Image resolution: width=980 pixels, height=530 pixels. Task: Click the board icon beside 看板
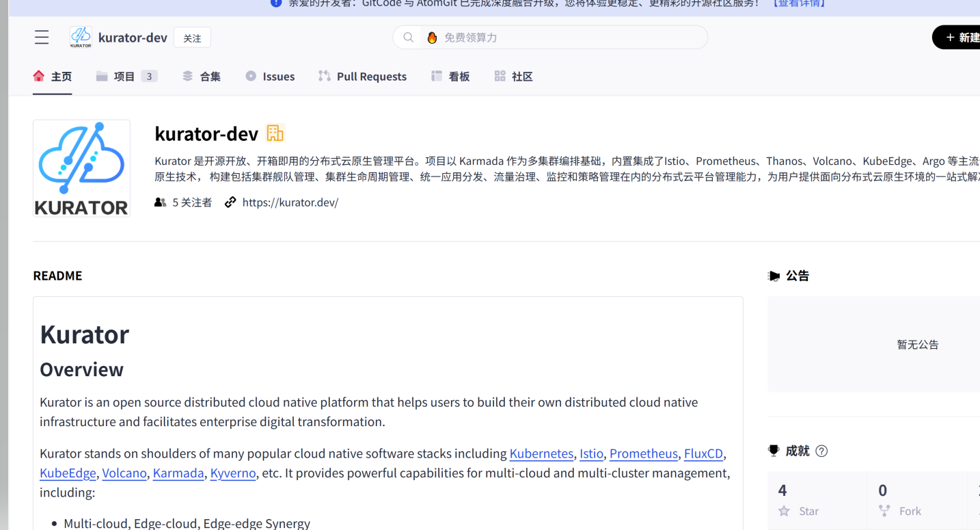[437, 76]
